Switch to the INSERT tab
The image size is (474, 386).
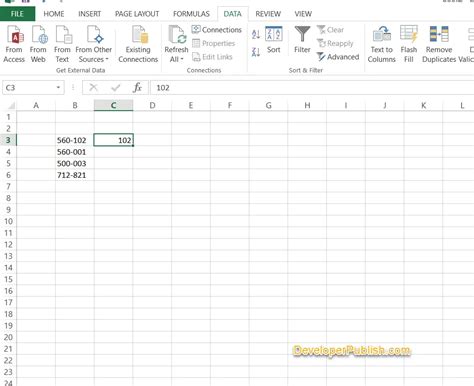click(x=89, y=14)
